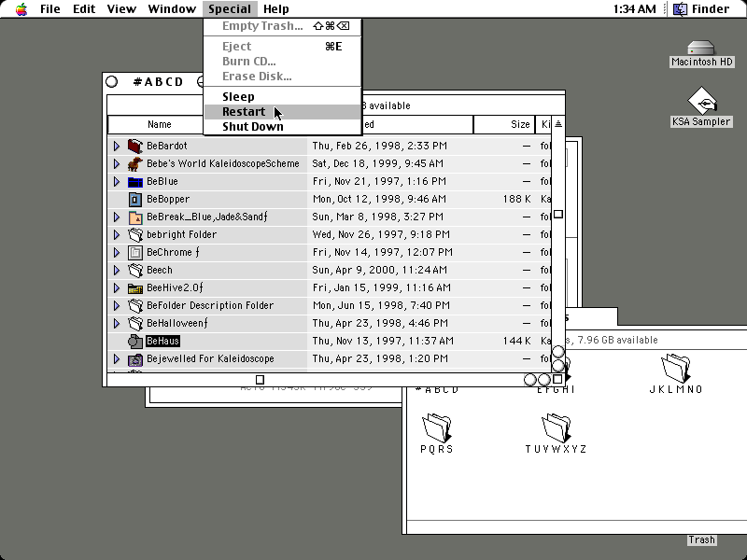Click the resize box of the # A B C D window
Viewport: 747px width, 560px height.
[557, 380]
